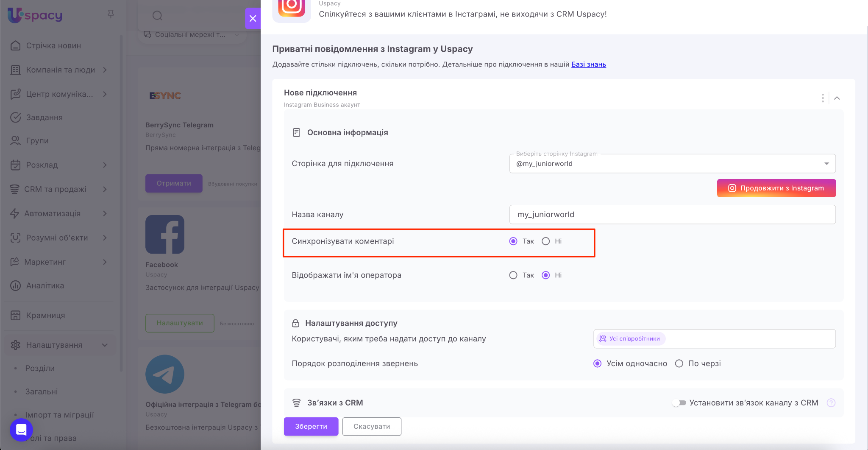
Task: Click the Зберегти button
Action: click(311, 426)
